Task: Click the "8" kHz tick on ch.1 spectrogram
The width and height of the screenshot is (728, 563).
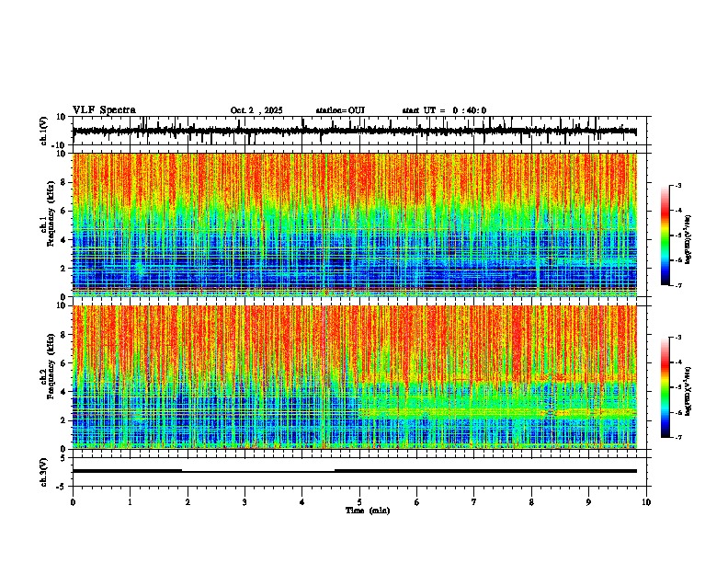Action: (63, 182)
